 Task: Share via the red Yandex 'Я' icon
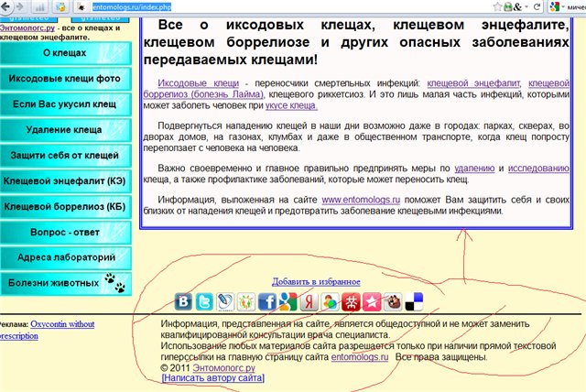(x=309, y=301)
